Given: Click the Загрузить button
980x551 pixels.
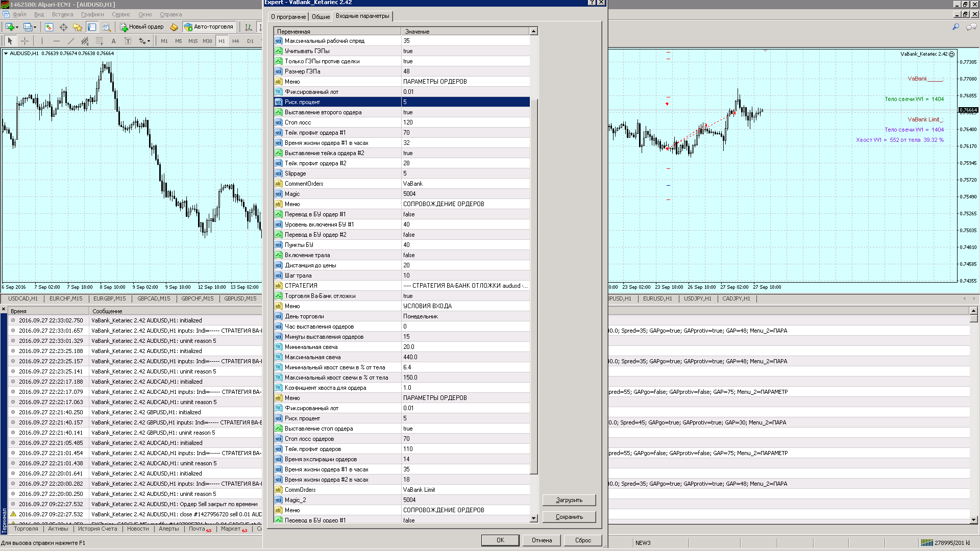Looking at the screenshot, I should pos(569,500).
